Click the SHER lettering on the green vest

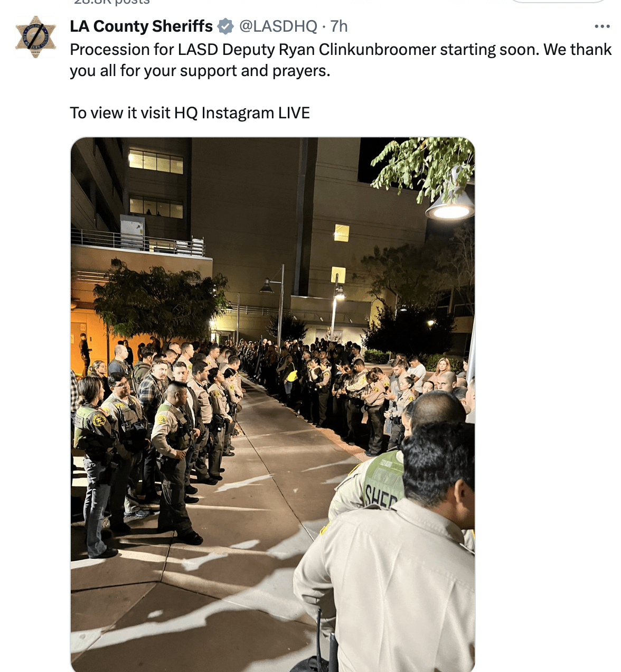pyautogui.click(x=381, y=497)
